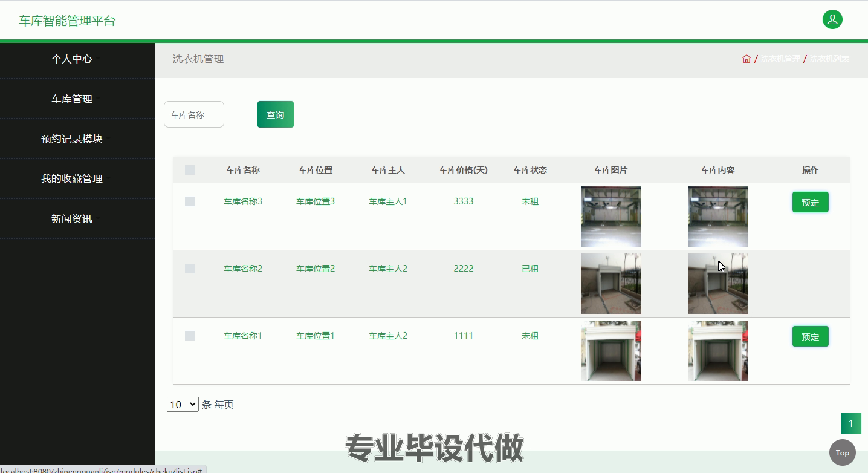
Task: Click the 车库价格(天) column header
Action: point(464,170)
